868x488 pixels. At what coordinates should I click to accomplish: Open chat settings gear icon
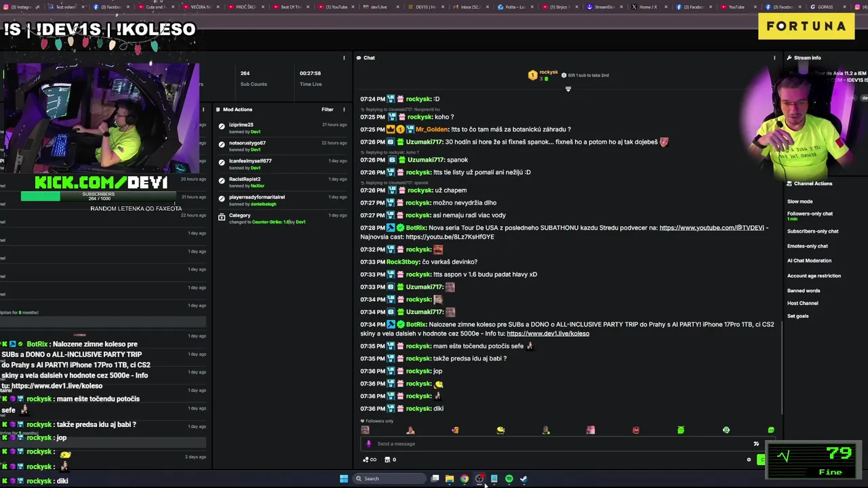[749, 460]
